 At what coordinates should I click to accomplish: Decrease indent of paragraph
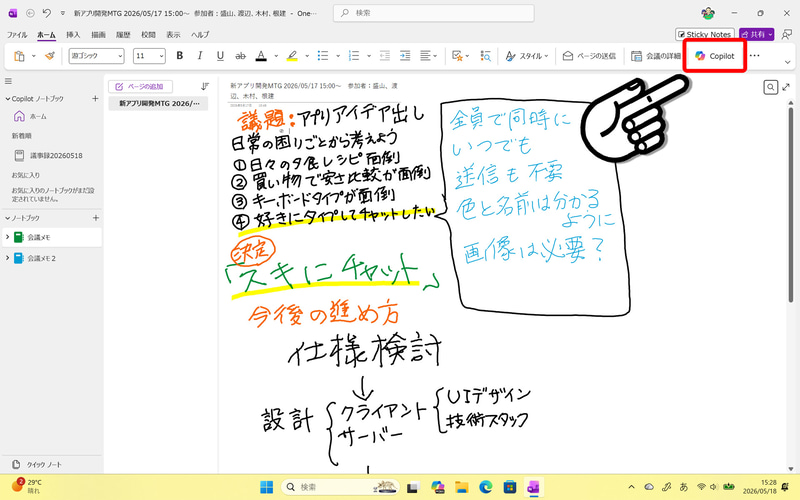point(385,56)
